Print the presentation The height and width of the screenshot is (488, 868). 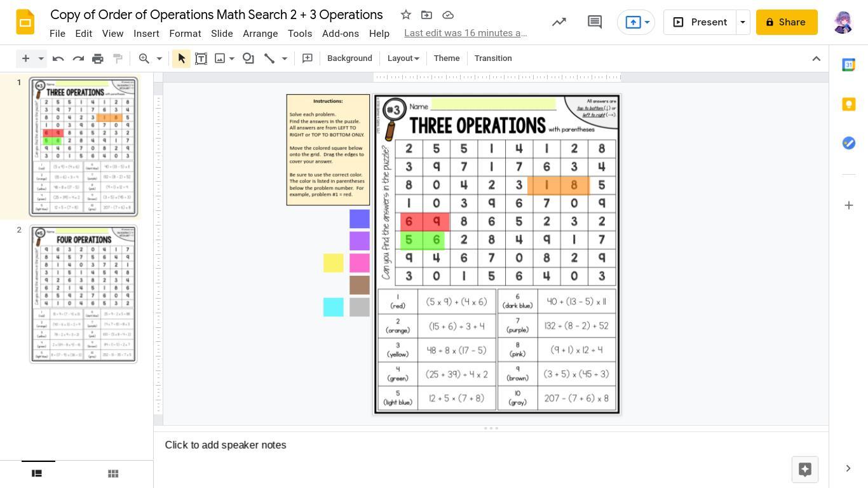[98, 58]
